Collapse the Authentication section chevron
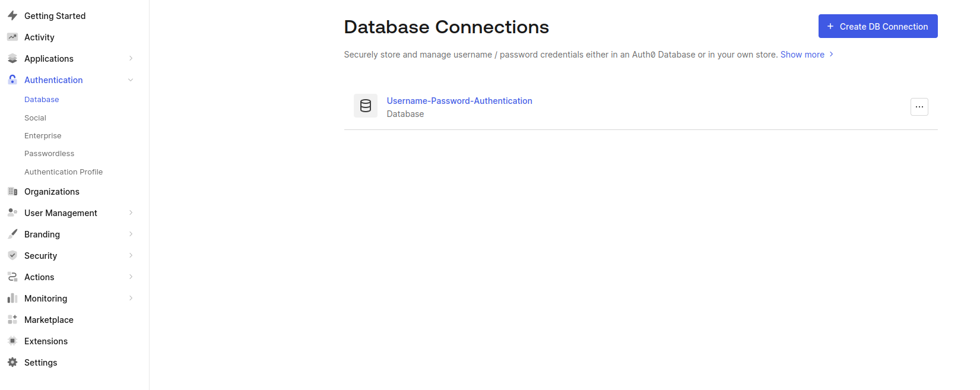The height and width of the screenshot is (390, 980). 131,80
